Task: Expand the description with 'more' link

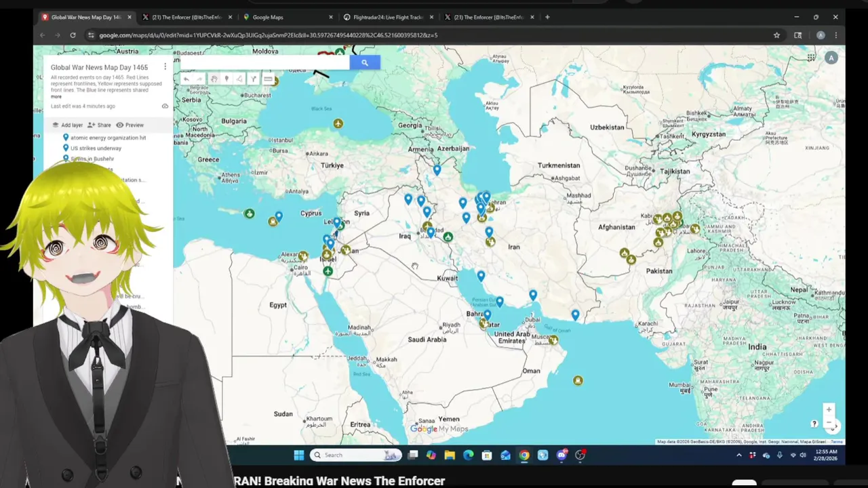Action: click(x=56, y=96)
